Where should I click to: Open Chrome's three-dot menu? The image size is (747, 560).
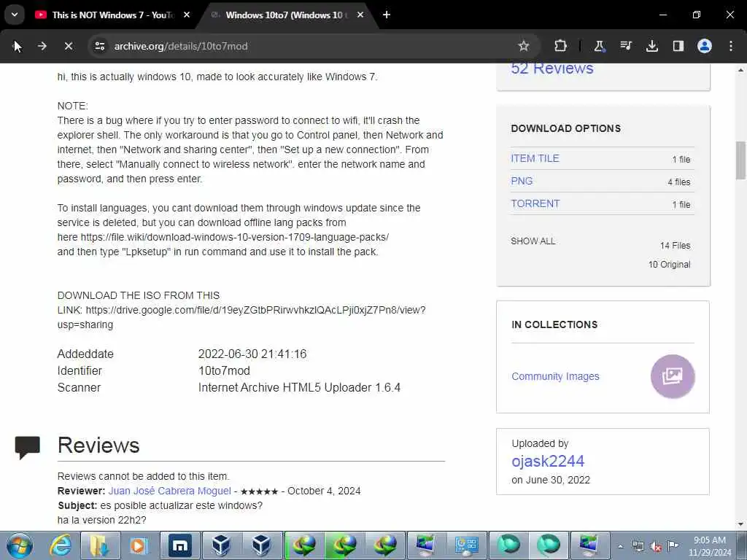[731, 46]
